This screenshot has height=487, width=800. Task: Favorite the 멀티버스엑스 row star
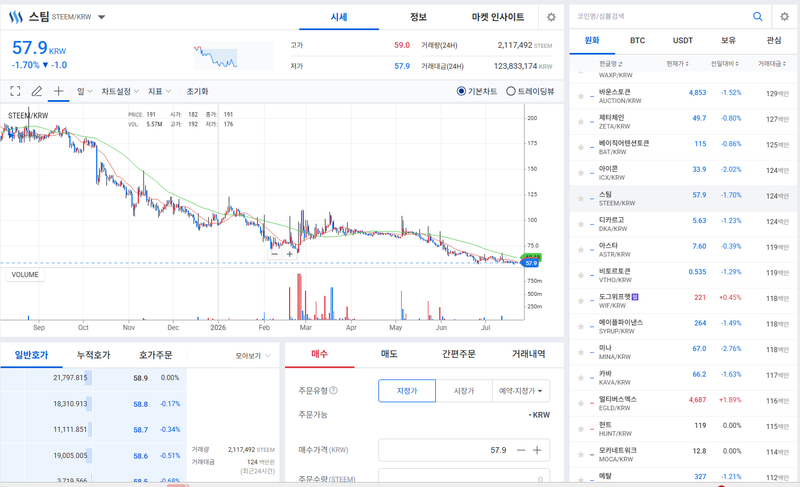point(581,403)
